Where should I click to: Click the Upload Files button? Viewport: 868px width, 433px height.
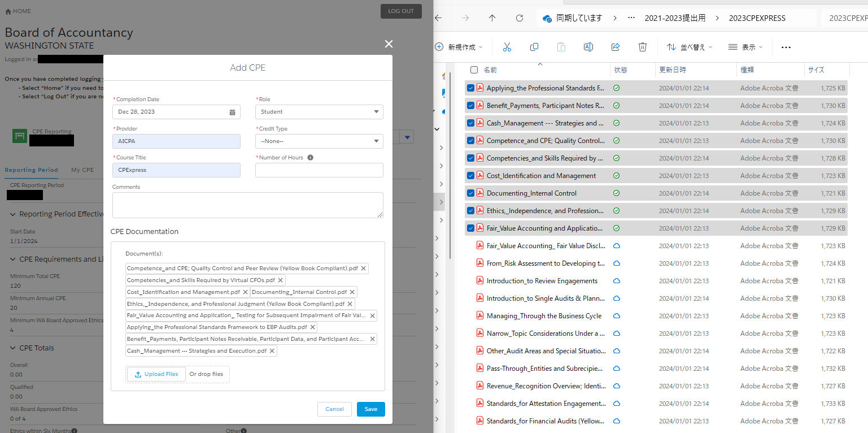pos(156,374)
